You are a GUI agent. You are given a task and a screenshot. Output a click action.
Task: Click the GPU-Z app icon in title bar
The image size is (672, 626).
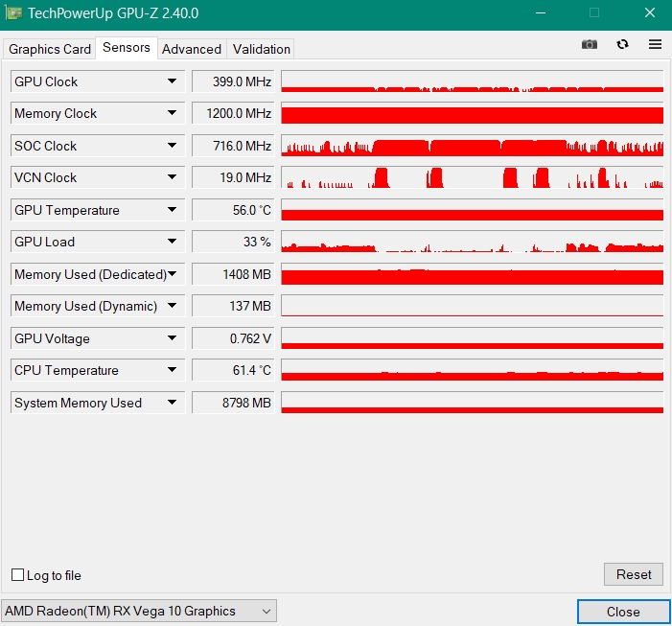(x=13, y=13)
